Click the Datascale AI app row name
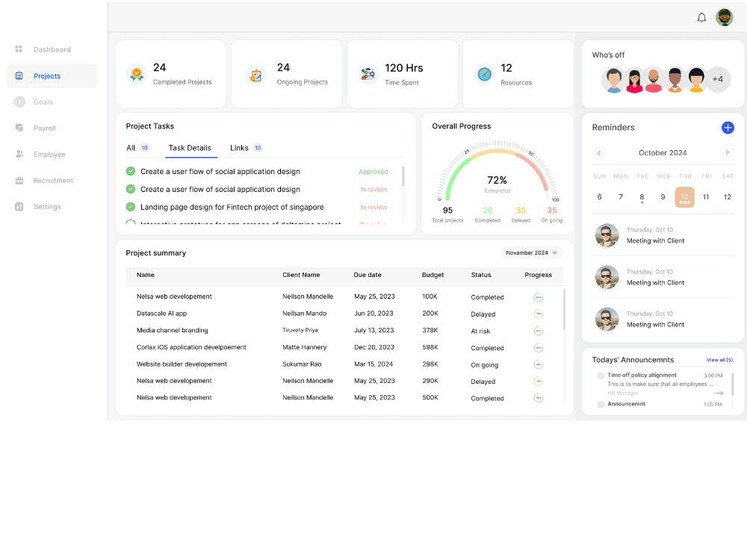 click(161, 314)
